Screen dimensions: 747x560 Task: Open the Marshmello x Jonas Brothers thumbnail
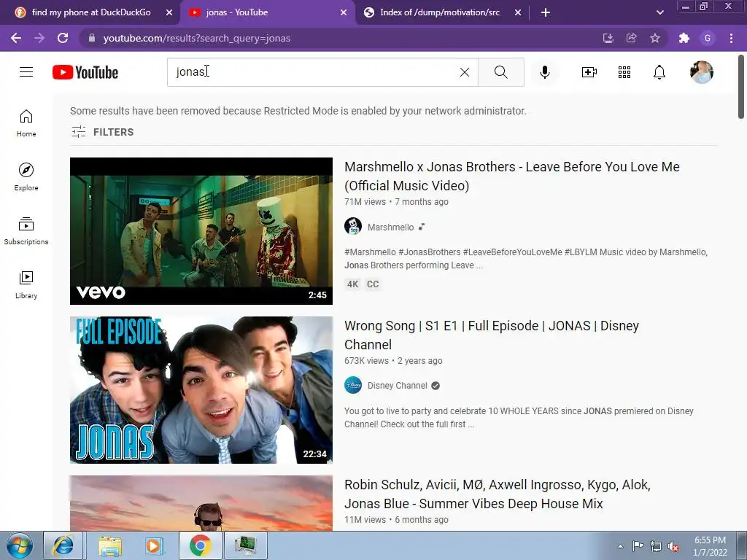click(201, 231)
